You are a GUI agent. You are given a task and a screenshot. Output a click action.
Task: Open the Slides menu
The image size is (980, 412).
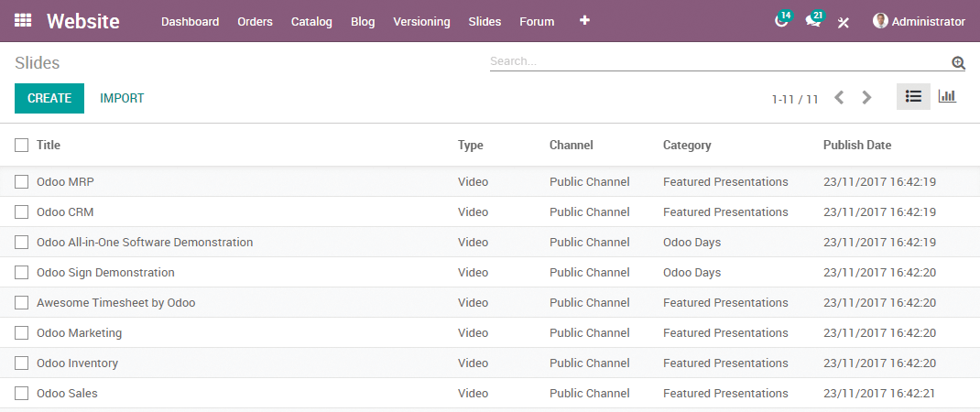pyautogui.click(x=485, y=22)
